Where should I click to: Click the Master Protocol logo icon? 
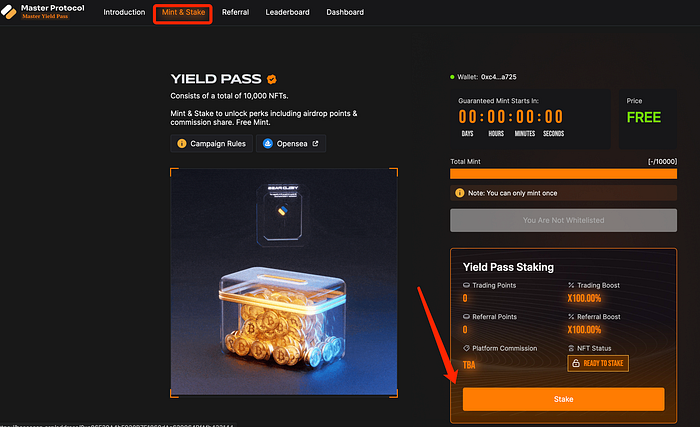8,12
